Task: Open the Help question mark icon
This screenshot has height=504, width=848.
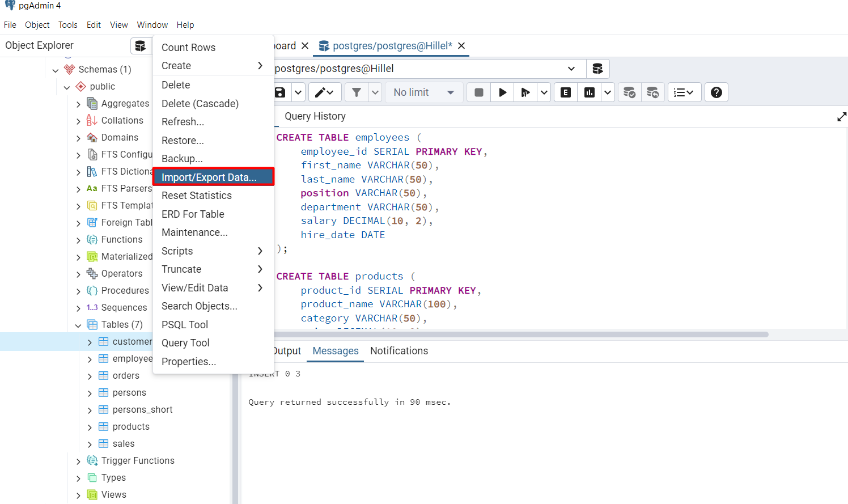Action: click(x=716, y=92)
